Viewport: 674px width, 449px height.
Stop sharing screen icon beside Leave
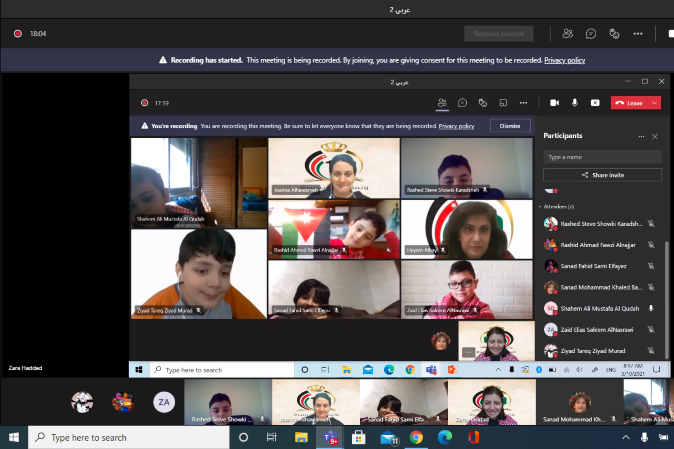pyautogui.click(x=595, y=102)
